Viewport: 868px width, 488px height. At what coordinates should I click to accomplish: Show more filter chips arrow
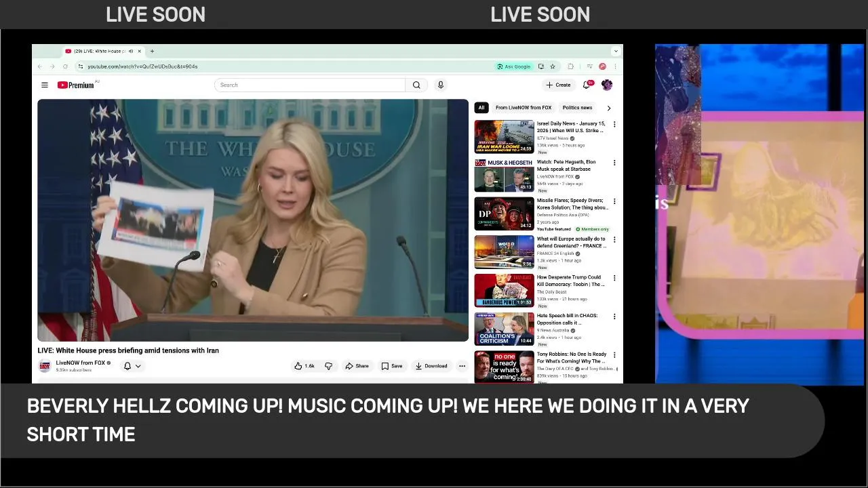tap(608, 108)
